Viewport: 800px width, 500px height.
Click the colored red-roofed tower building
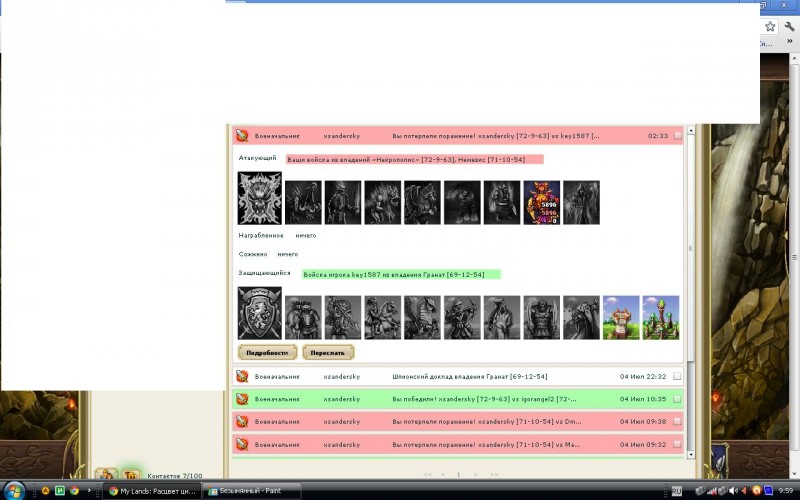621,317
